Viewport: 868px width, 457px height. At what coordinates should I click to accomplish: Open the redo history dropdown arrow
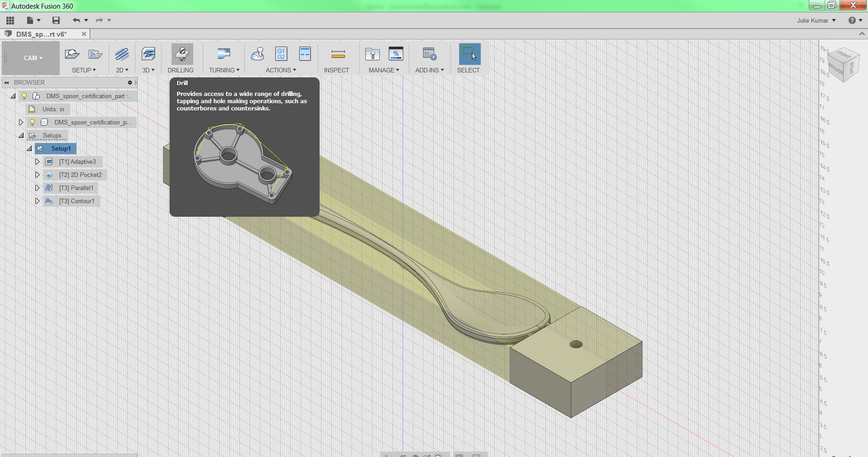click(109, 20)
